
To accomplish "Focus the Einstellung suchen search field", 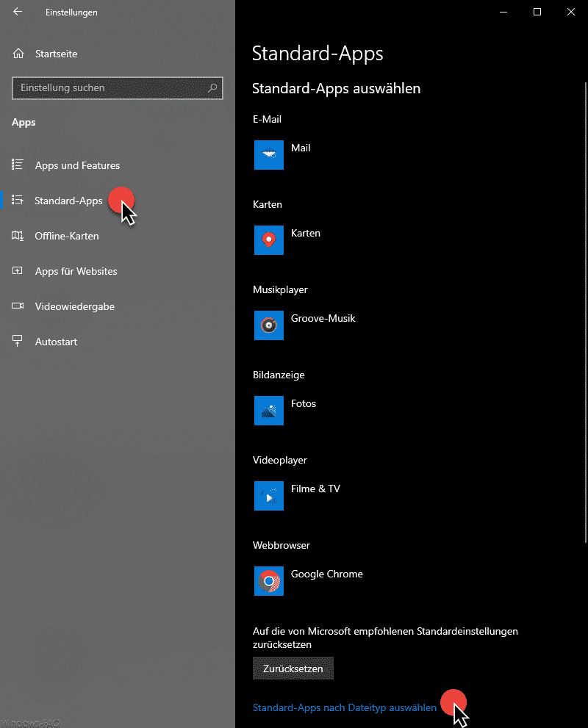I will tap(118, 87).
